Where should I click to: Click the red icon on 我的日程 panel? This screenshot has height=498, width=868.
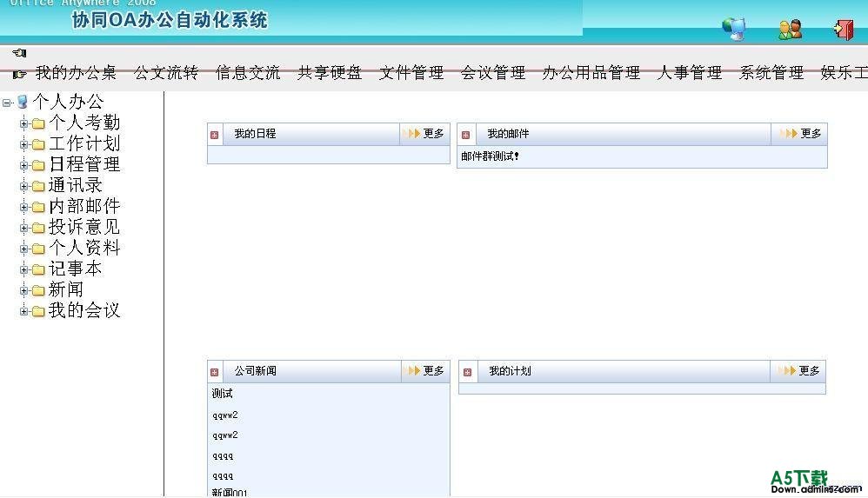tap(215, 135)
